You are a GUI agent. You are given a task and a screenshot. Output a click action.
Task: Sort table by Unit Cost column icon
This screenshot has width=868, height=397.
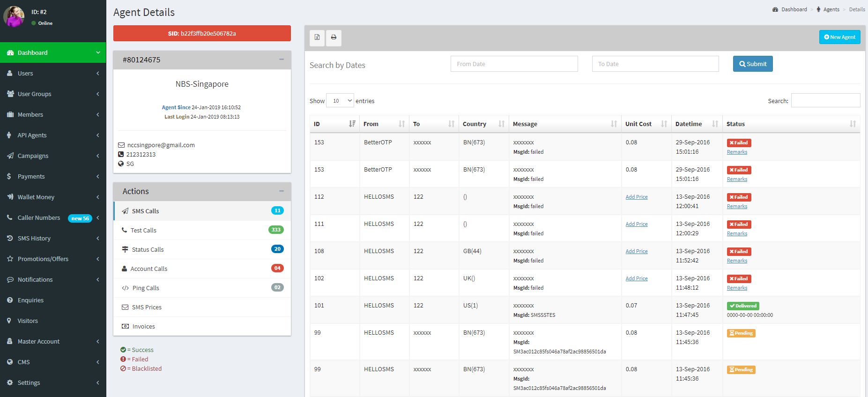pos(664,124)
